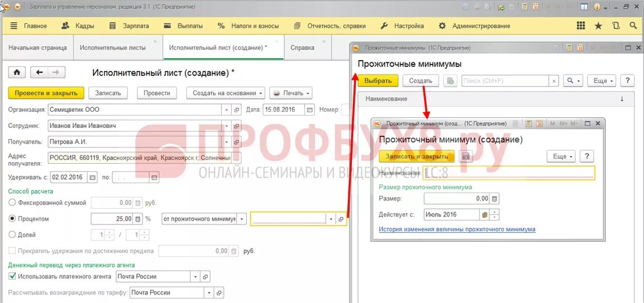This screenshot has width=644, height=303.
Task: Go to home page via house icon
Action: pyautogui.click(x=17, y=72)
